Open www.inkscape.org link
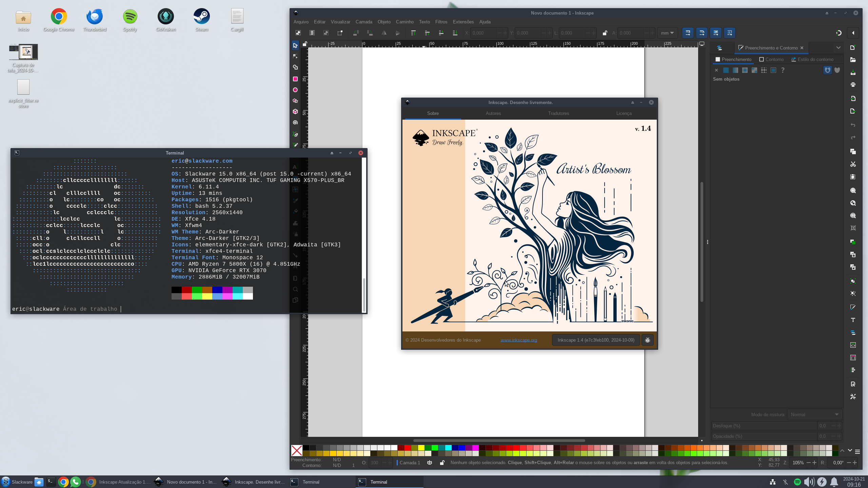This screenshot has width=868, height=488. point(519,340)
